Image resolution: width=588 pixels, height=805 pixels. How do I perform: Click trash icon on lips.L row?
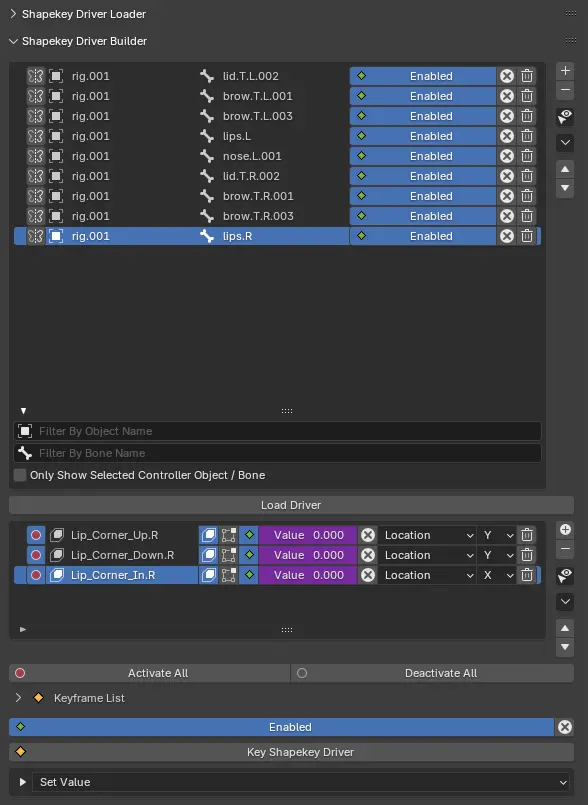(527, 136)
